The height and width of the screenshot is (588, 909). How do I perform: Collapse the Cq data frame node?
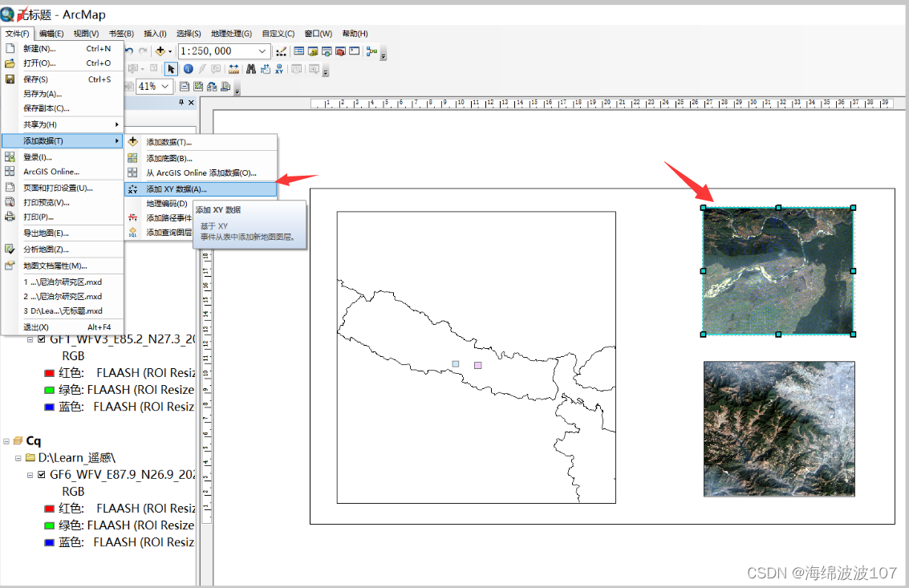[6, 440]
